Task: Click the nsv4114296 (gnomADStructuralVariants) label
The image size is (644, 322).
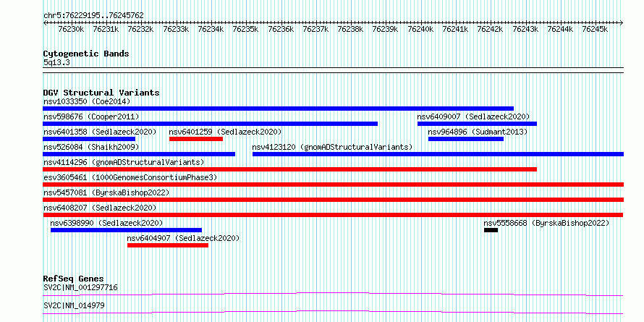Action: pos(124,162)
